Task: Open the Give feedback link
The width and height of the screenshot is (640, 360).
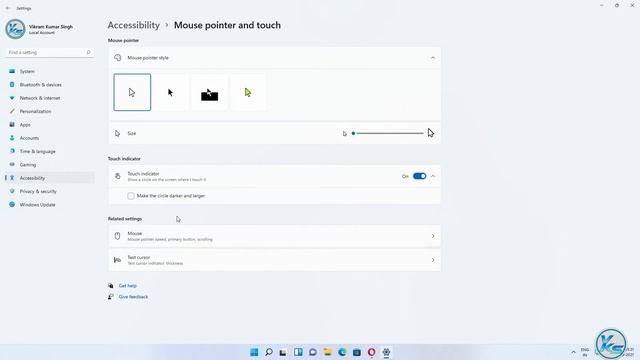Action: click(x=133, y=297)
